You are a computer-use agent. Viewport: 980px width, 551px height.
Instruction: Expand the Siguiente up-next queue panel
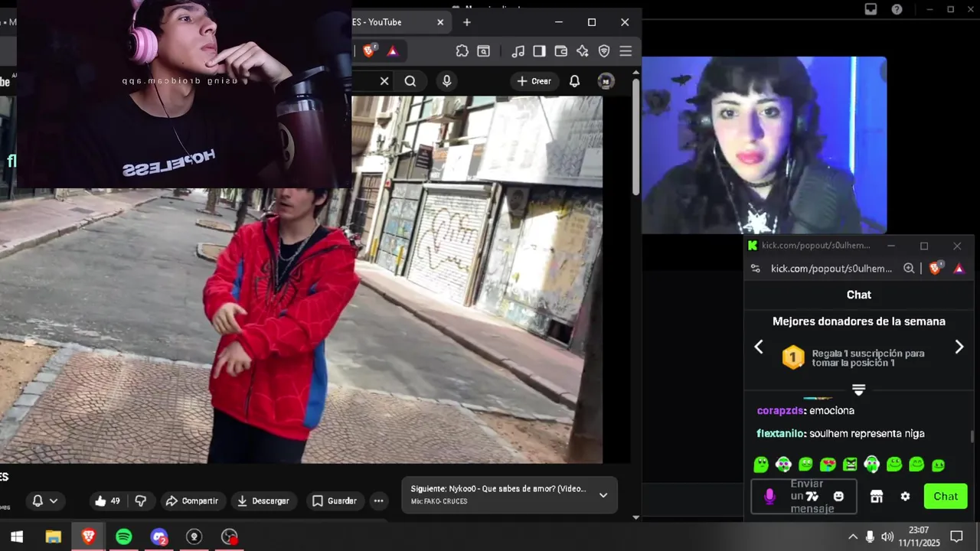pyautogui.click(x=603, y=495)
